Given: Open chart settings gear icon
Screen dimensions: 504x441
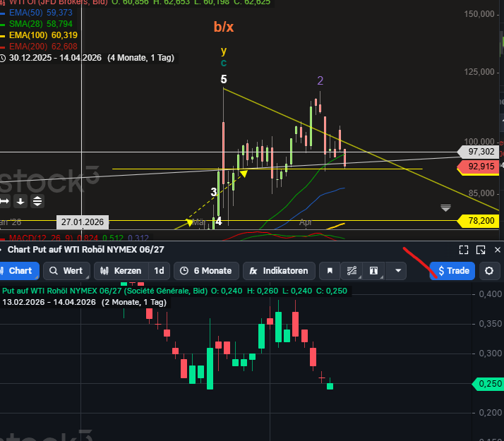Looking at the screenshot, I should pos(490,271).
